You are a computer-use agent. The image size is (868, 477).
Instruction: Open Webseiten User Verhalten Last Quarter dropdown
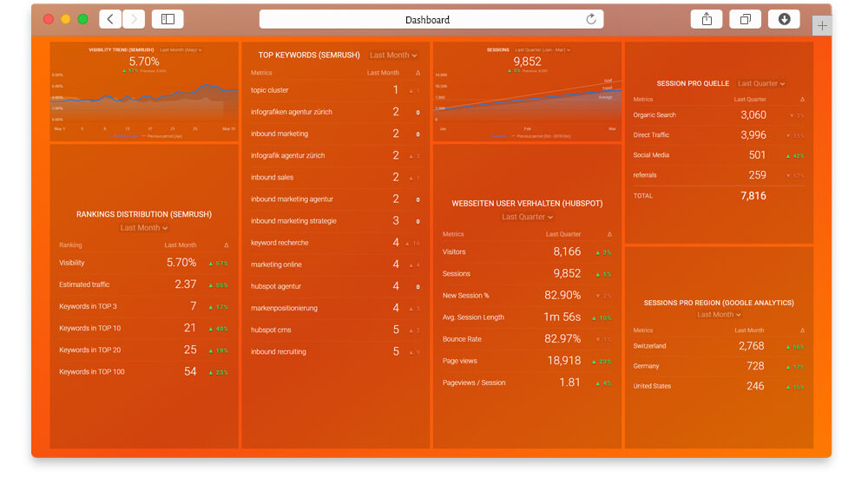coord(527,218)
